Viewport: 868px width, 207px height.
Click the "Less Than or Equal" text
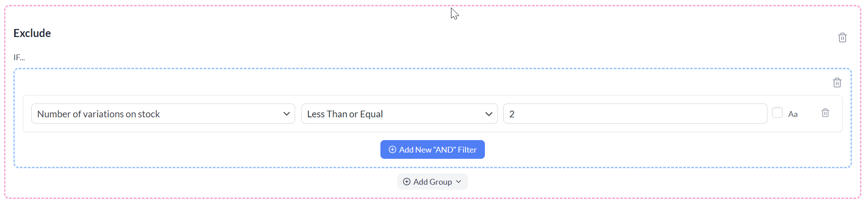pyautogui.click(x=345, y=114)
